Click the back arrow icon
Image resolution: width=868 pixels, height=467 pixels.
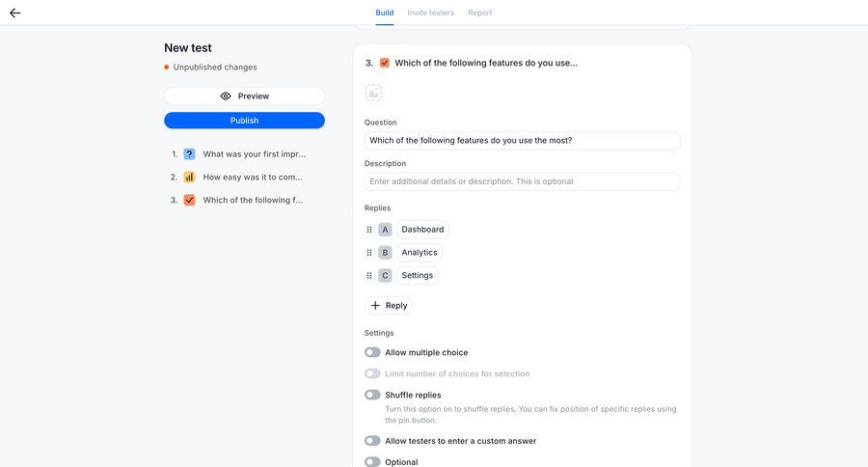tap(14, 14)
